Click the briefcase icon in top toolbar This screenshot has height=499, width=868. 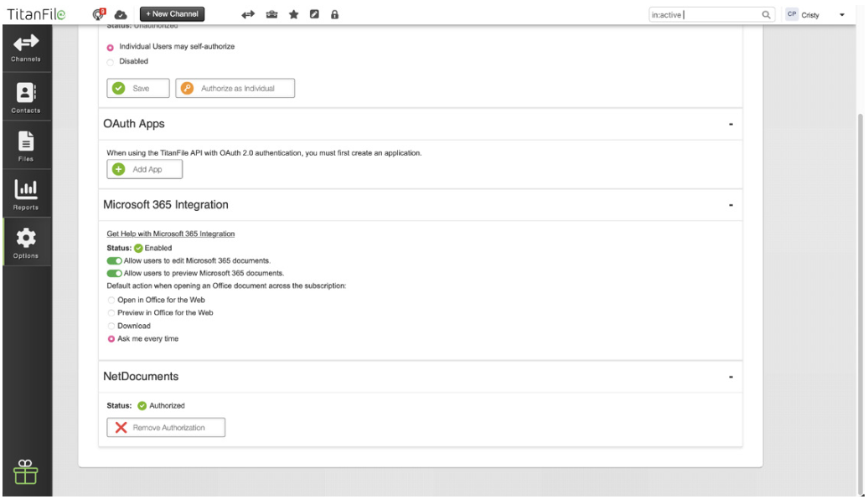tap(271, 14)
